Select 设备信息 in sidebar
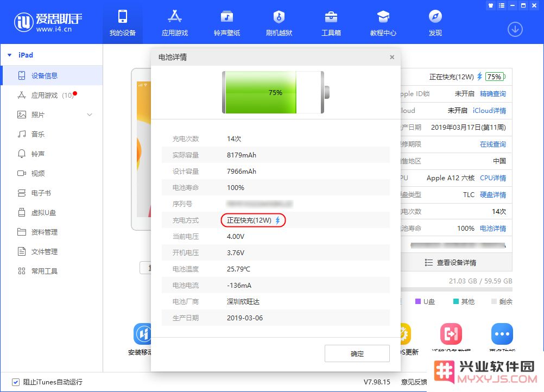544x392 pixels. (x=52, y=75)
